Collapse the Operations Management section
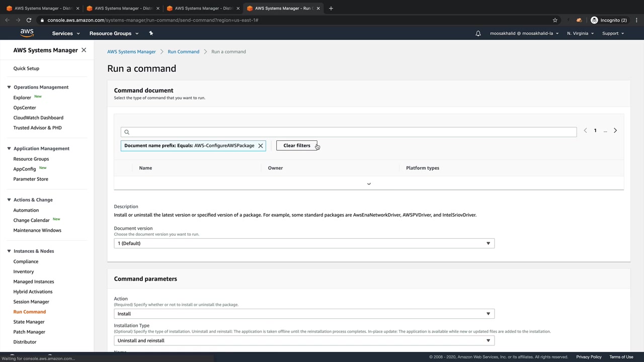 click(x=9, y=87)
